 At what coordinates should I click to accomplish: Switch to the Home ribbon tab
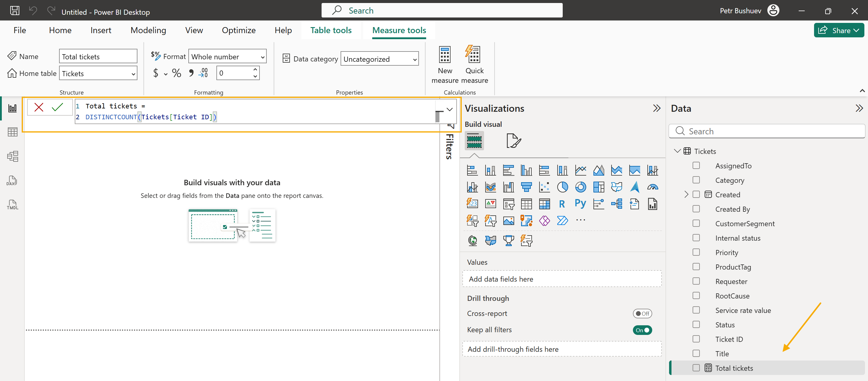(x=60, y=30)
